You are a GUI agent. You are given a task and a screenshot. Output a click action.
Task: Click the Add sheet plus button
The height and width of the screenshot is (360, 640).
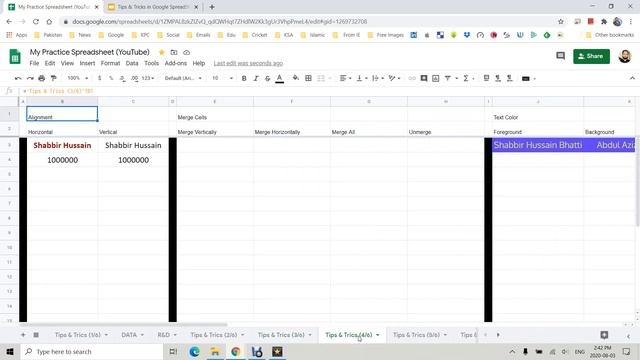pos(23,335)
